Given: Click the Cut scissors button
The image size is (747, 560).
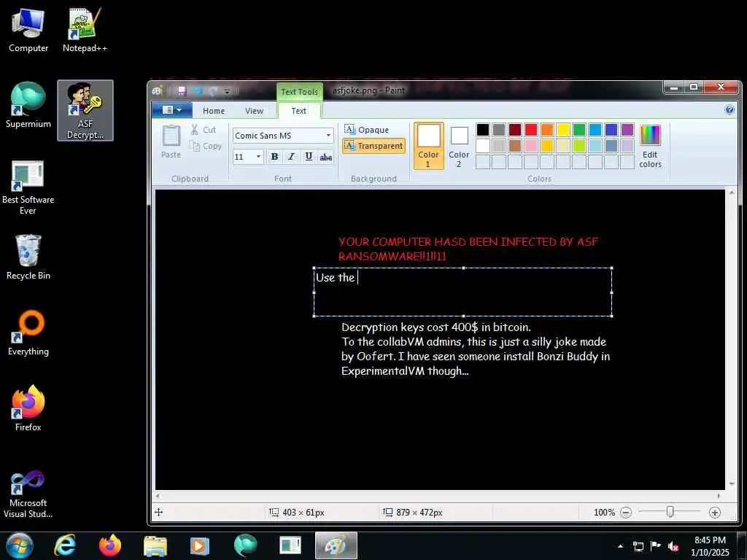Looking at the screenshot, I should click(x=204, y=130).
